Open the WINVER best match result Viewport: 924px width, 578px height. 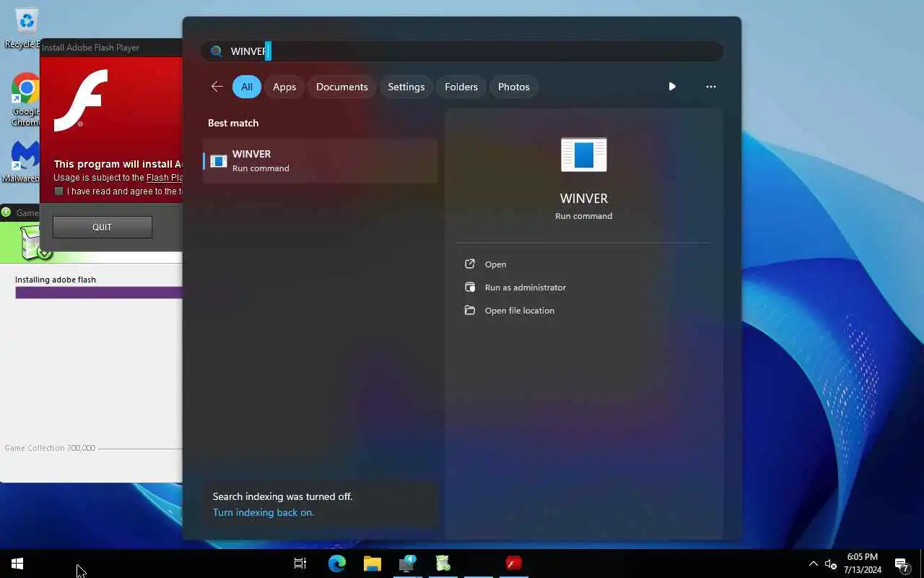(321, 160)
